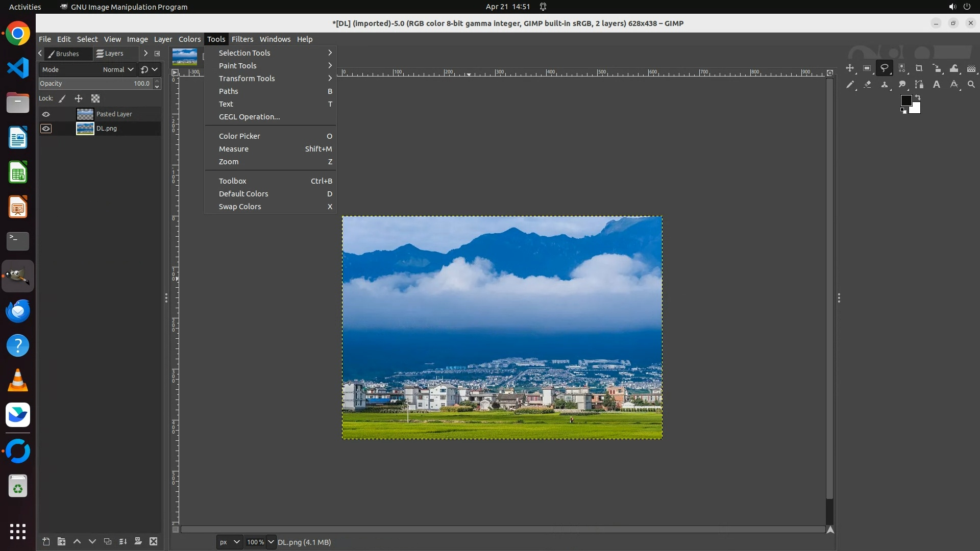The height and width of the screenshot is (551, 980).
Task: Toggle visibility of DL.png layer
Action: click(x=46, y=129)
